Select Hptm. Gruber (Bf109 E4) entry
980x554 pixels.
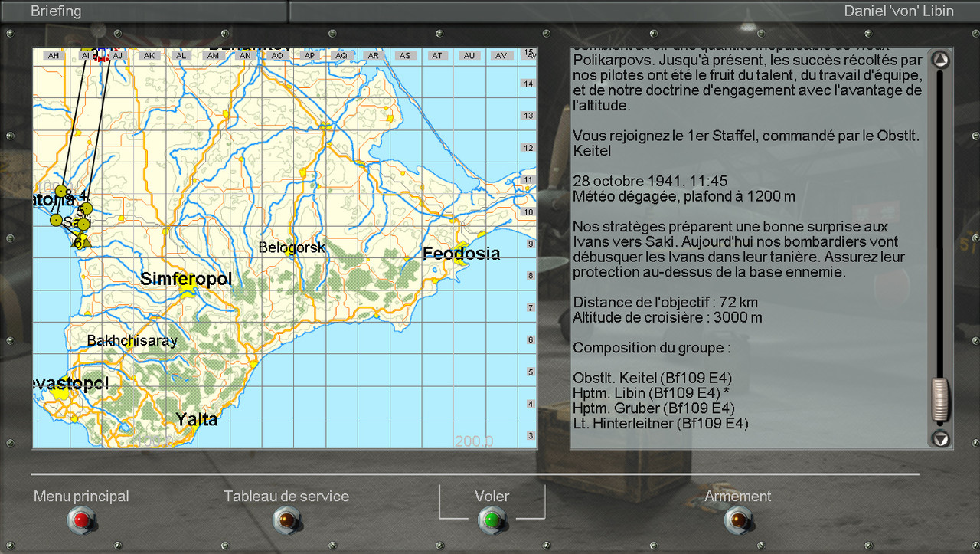pyautogui.click(x=655, y=408)
